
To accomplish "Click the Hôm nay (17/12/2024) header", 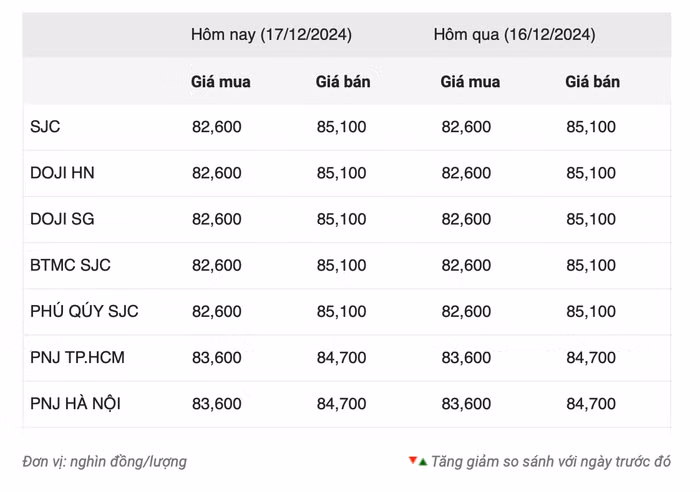I will click(271, 35).
